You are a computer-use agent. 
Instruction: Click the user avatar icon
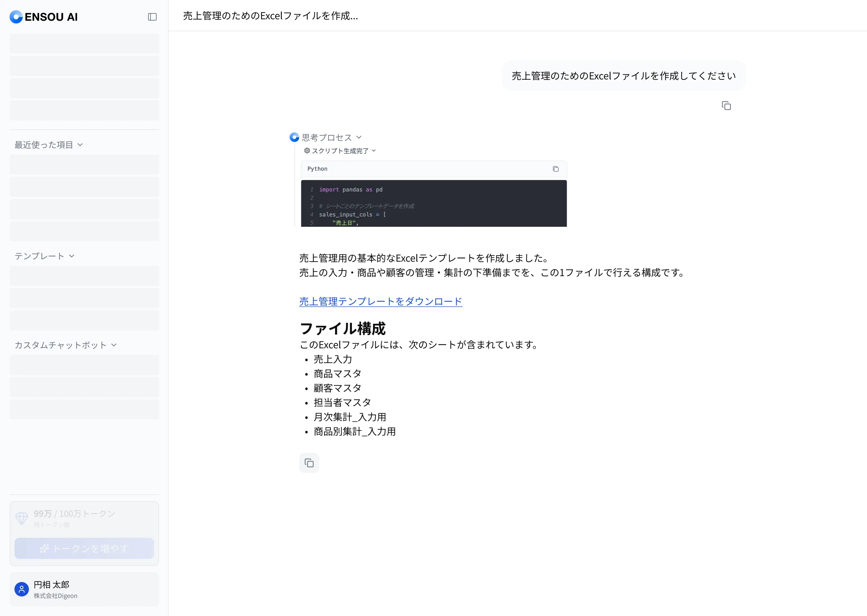(22, 589)
